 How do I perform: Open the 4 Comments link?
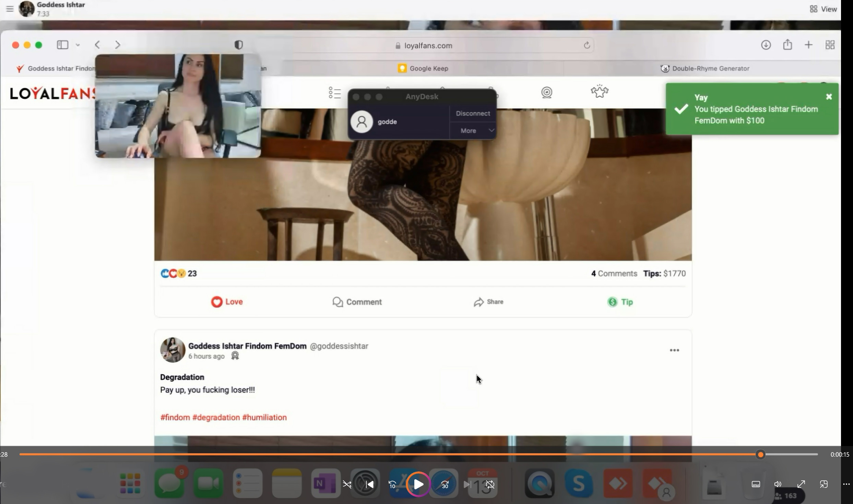click(x=614, y=274)
